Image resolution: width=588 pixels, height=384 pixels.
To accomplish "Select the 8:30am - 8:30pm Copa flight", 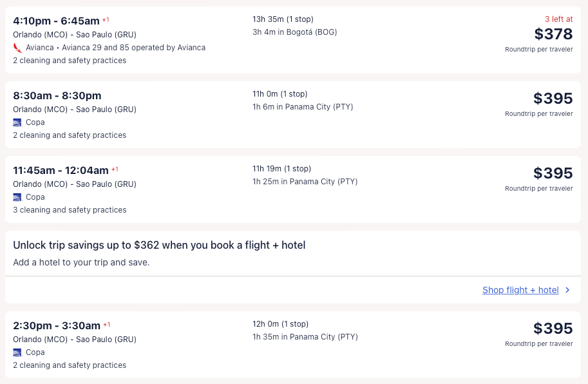I will [57, 96].
